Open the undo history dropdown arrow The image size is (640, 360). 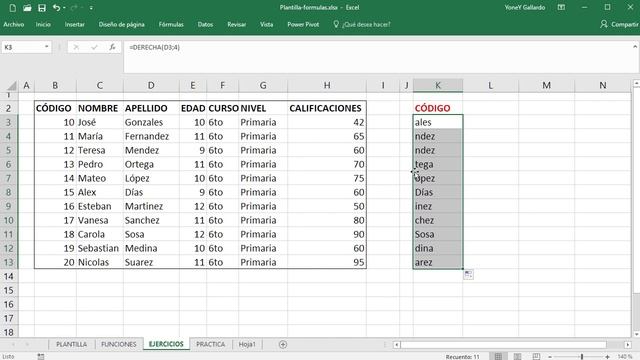click(64, 8)
